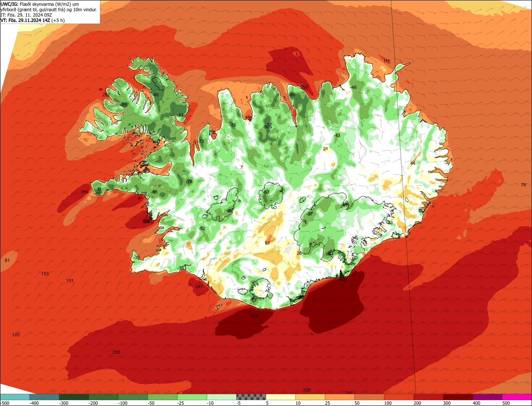Click the map value -68 in the west

[x=154, y=192]
